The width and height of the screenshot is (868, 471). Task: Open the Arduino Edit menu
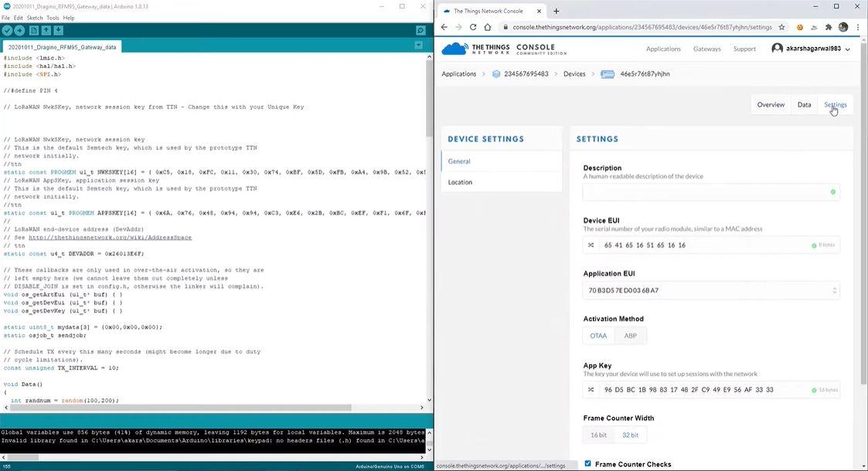(x=19, y=18)
